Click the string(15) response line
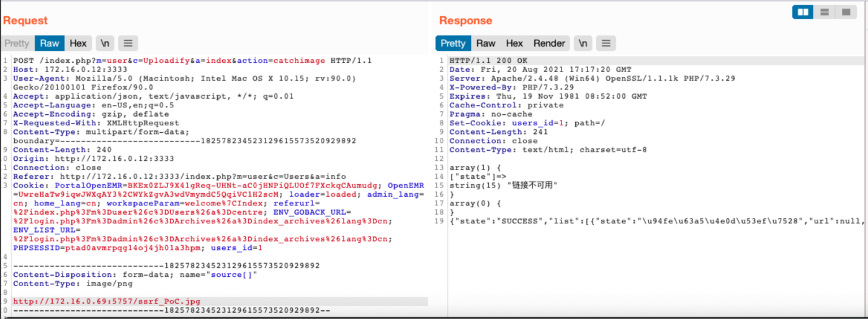 click(x=504, y=186)
